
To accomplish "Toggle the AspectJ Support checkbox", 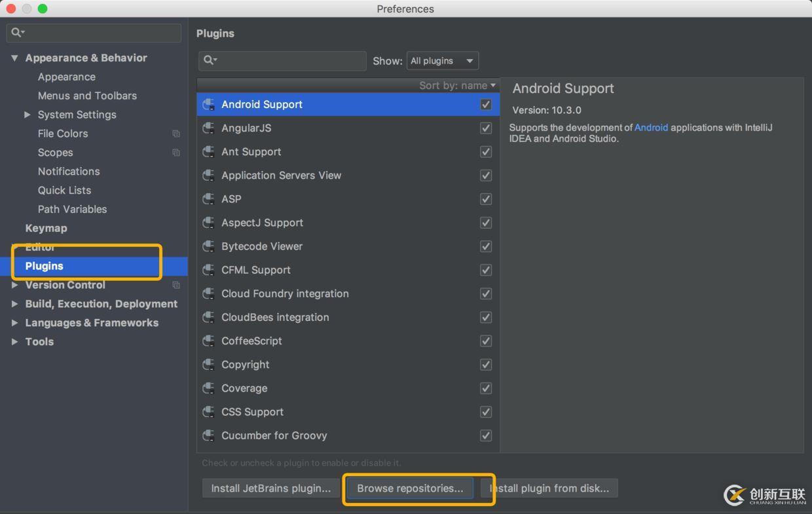I will point(486,223).
